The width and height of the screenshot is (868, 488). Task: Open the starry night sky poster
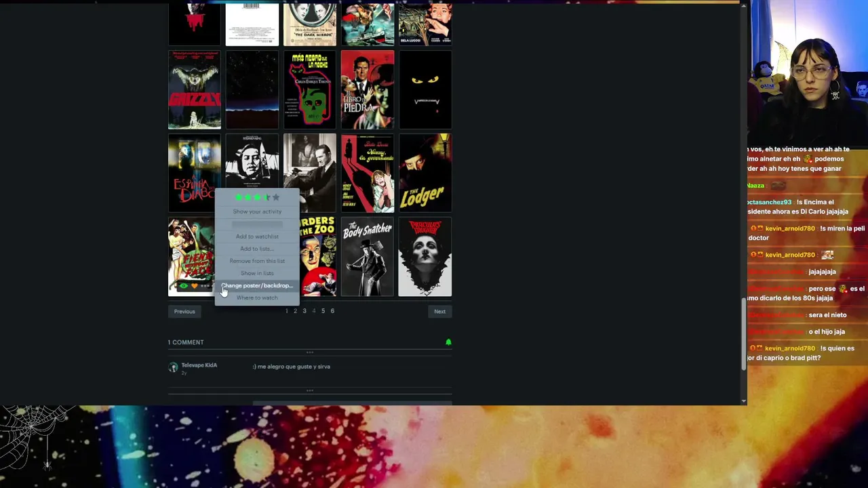coord(252,89)
